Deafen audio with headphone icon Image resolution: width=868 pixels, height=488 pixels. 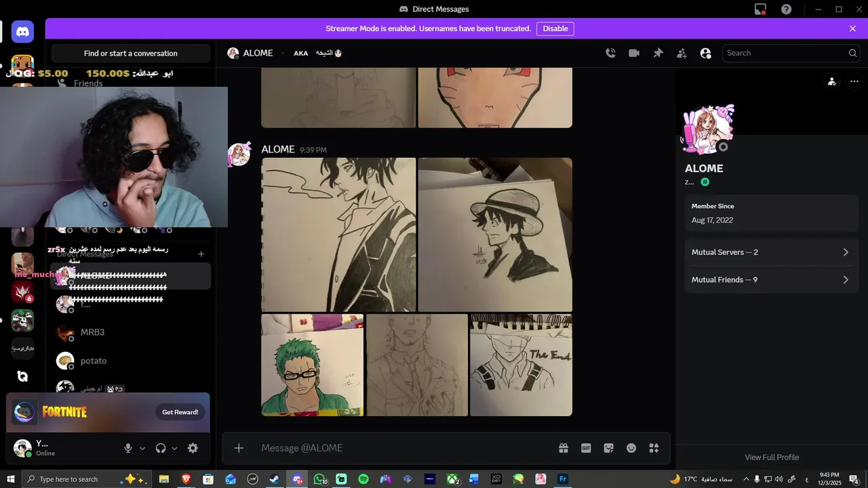(161, 448)
